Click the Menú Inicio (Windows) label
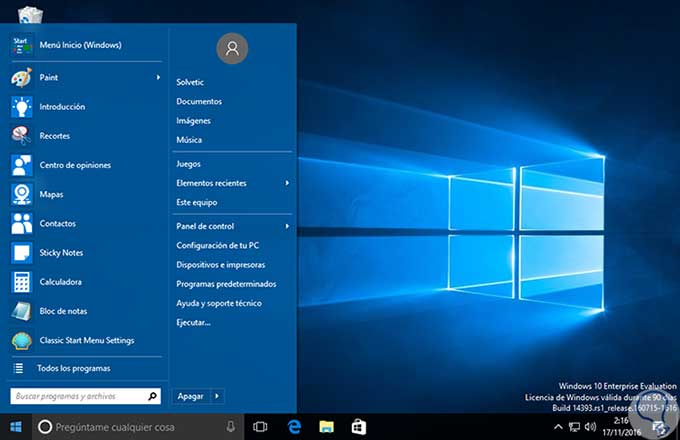 coord(81,45)
